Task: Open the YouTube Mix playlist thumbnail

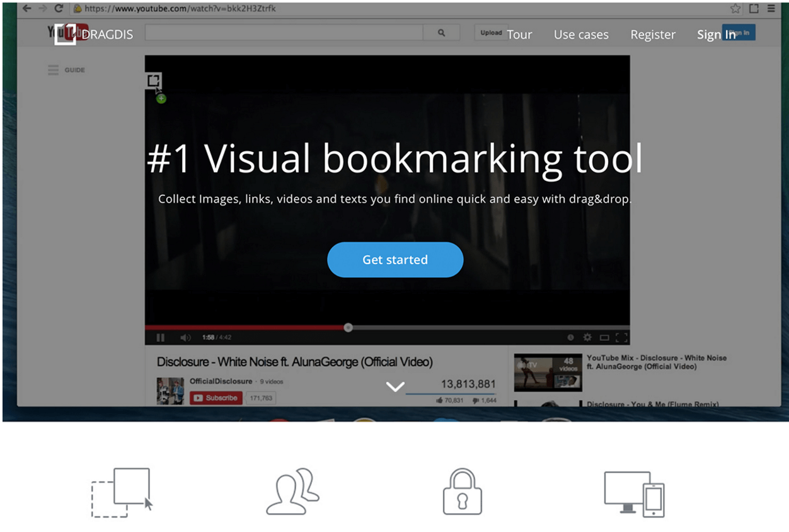Action: (548, 373)
